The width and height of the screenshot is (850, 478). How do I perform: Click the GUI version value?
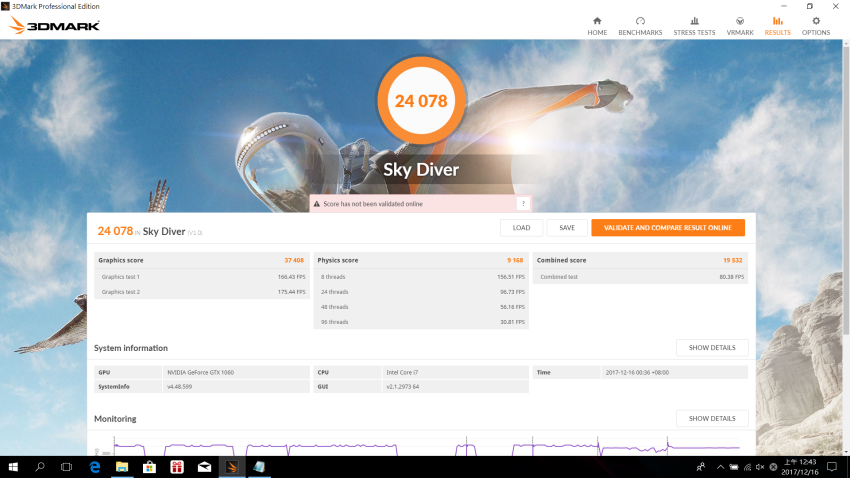click(402, 386)
